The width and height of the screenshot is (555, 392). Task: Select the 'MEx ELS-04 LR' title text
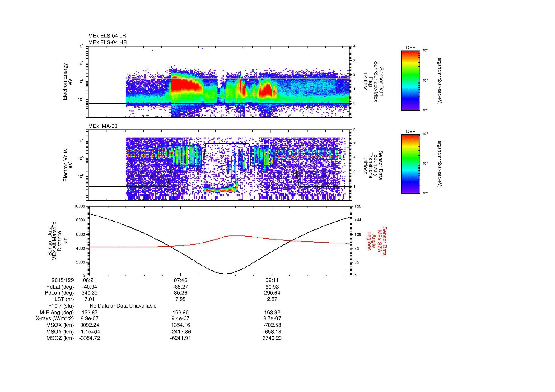(x=107, y=36)
